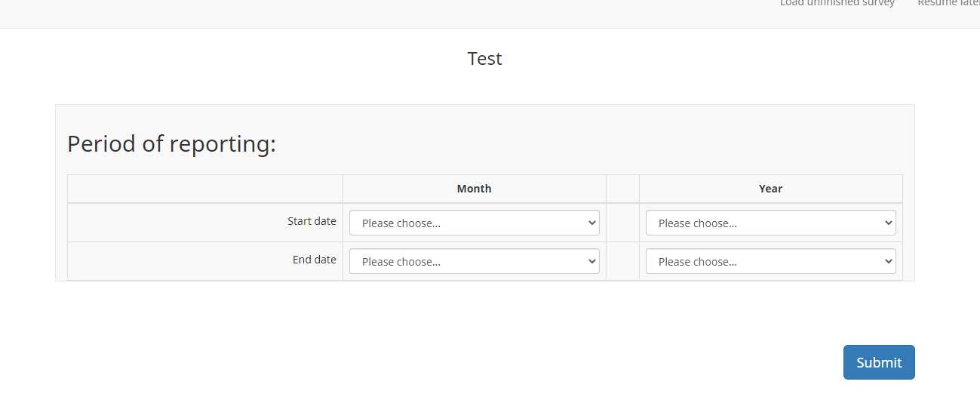Open the Start date Month dropdown
980x403 pixels.
[474, 223]
